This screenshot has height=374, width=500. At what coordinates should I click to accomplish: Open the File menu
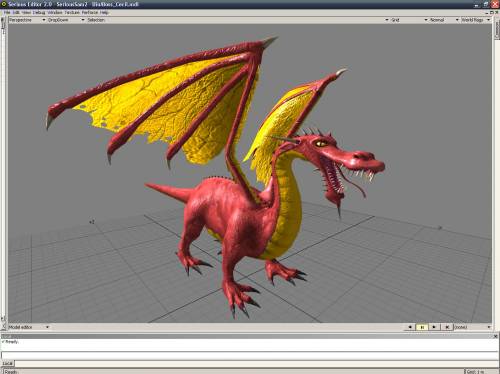pyautogui.click(x=7, y=13)
